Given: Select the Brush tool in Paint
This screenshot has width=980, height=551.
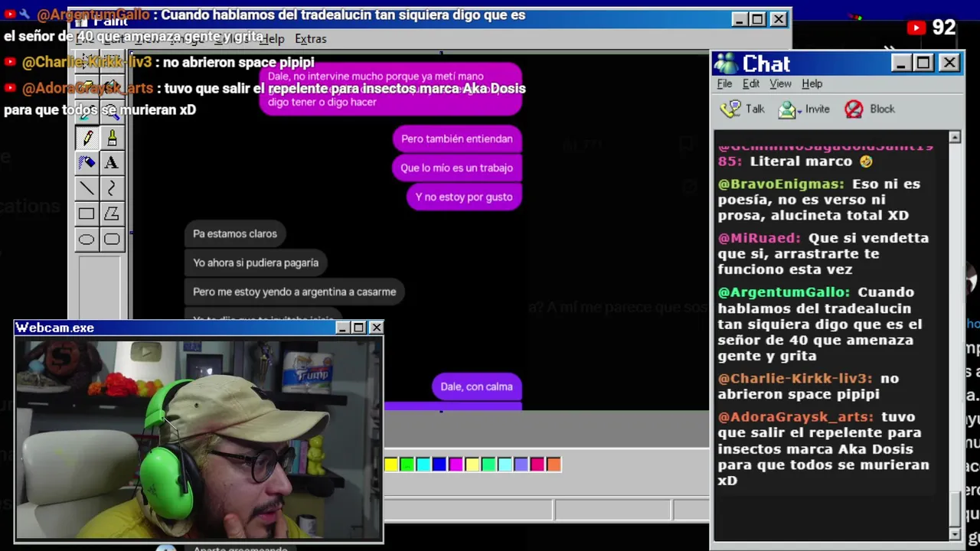Looking at the screenshot, I should coord(112,138).
